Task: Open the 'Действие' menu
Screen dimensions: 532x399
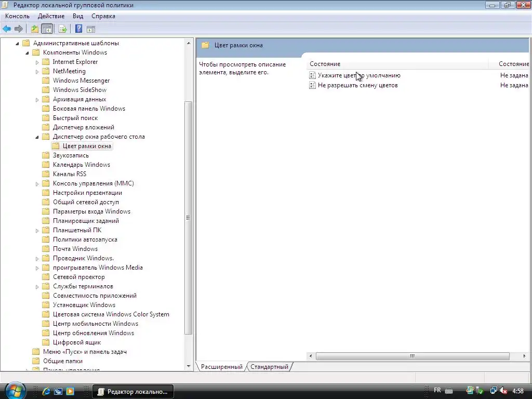Action: 51,16
